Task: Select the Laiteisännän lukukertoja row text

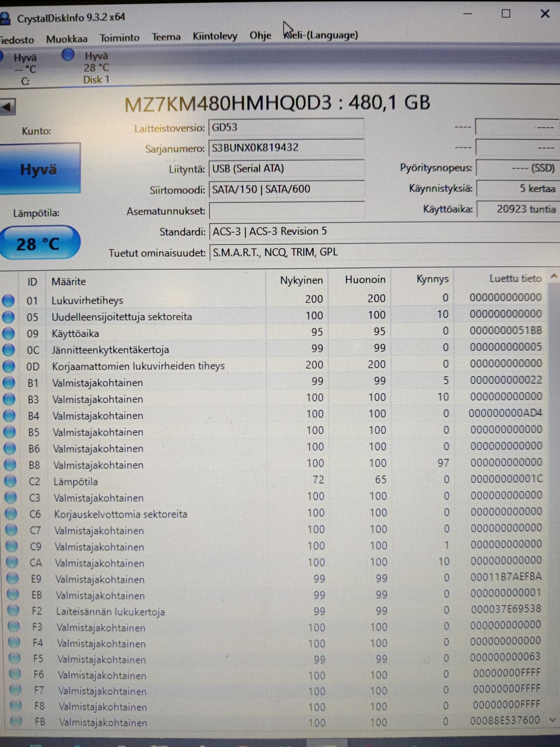Action: coord(110,612)
